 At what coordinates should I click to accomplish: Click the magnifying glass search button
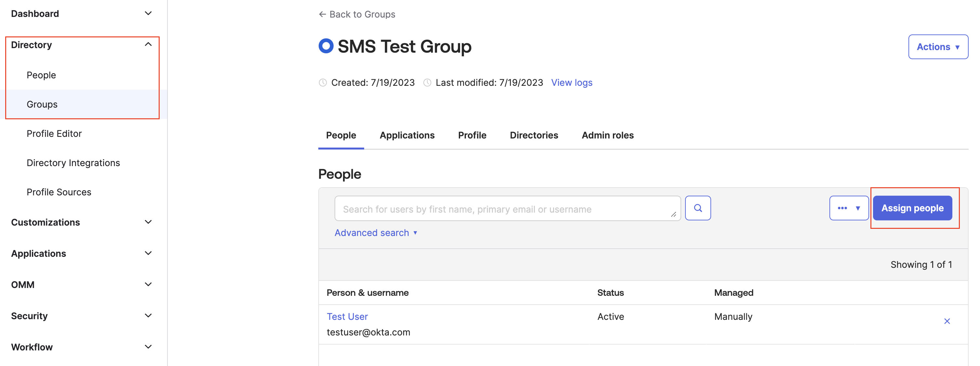[x=697, y=208]
